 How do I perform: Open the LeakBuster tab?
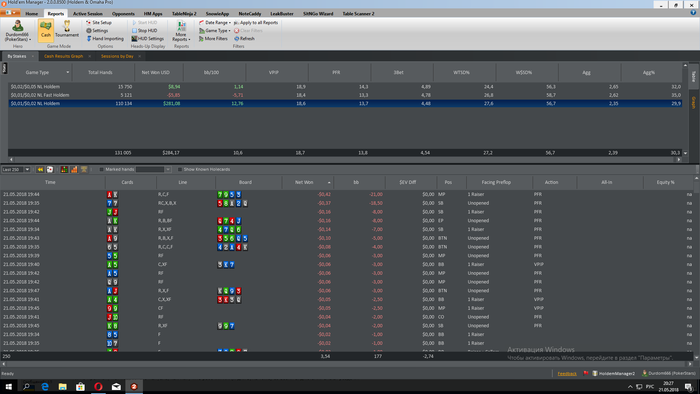(282, 13)
